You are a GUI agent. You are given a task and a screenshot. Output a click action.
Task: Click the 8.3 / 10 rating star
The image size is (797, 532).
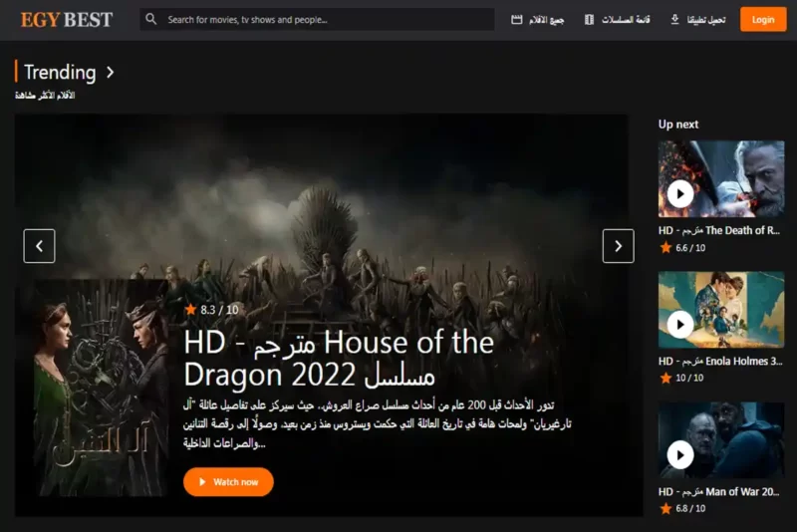coord(190,309)
